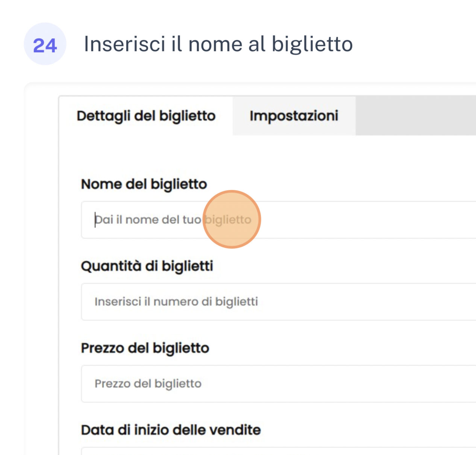The image size is (476, 455).
Task: Click the heading 'Inserisci il nome al biglietto'
Action: 218,44
